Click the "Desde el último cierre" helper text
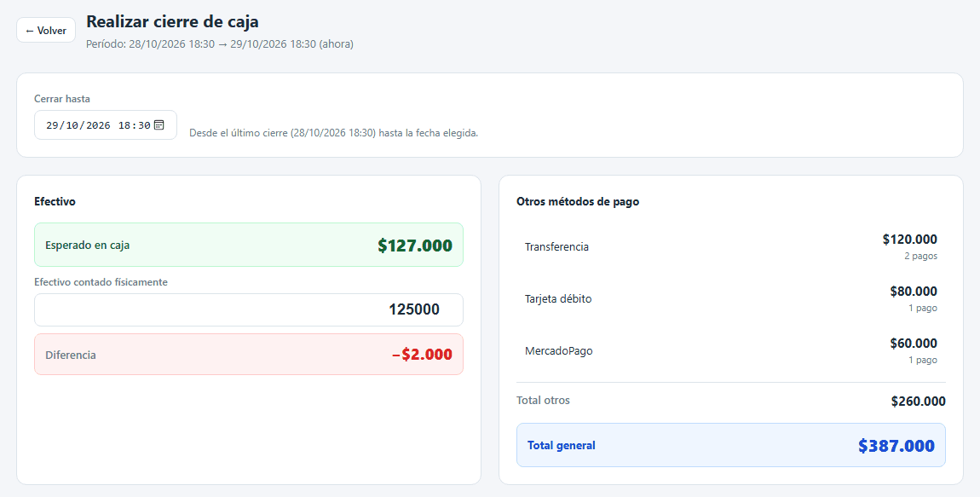980x497 pixels. pyautogui.click(x=334, y=133)
